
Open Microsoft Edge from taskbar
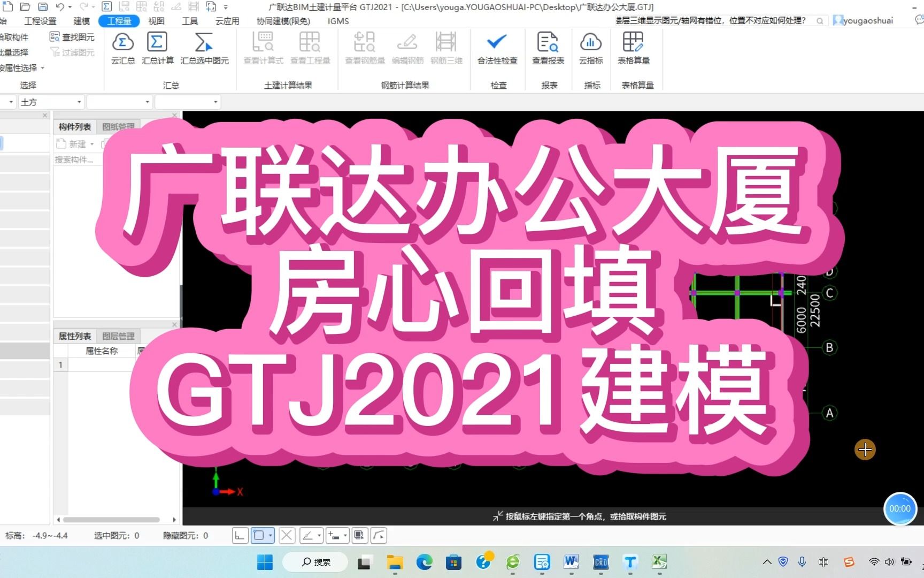(x=425, y=562)
